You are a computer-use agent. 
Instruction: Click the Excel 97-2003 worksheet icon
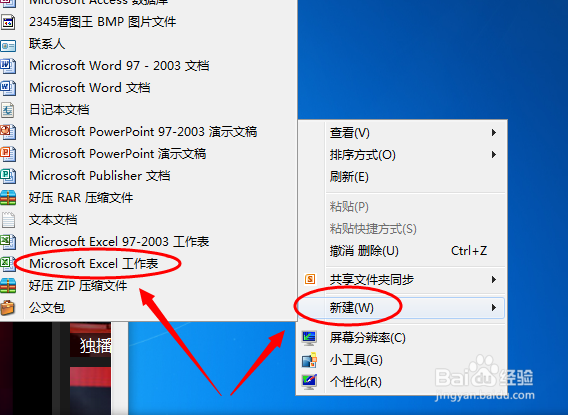point(8,242)
